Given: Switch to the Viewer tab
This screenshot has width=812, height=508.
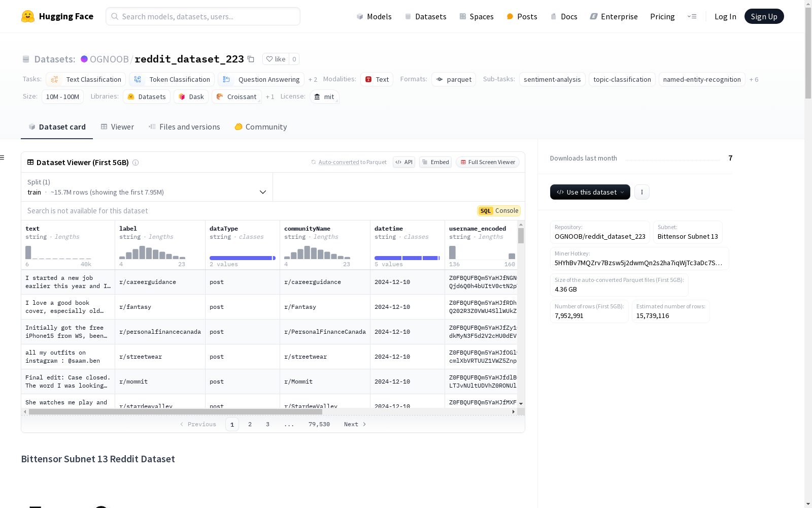Looking at the screenshot, I should coord(117,127).
